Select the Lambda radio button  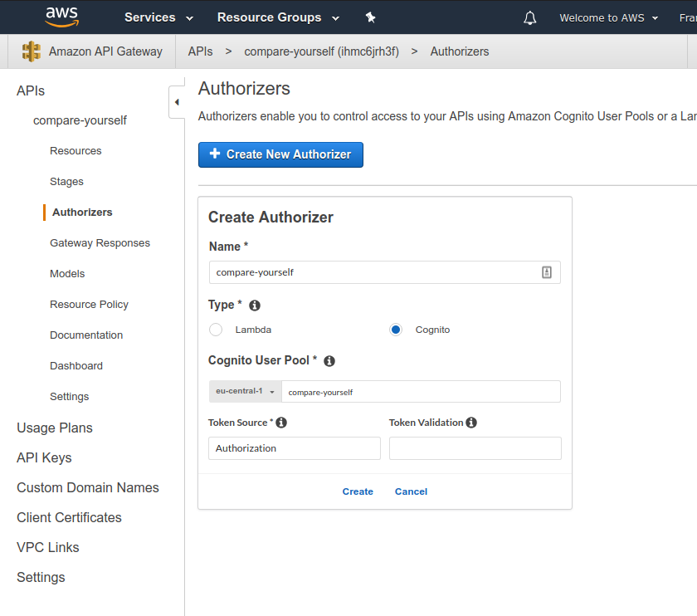216,330
